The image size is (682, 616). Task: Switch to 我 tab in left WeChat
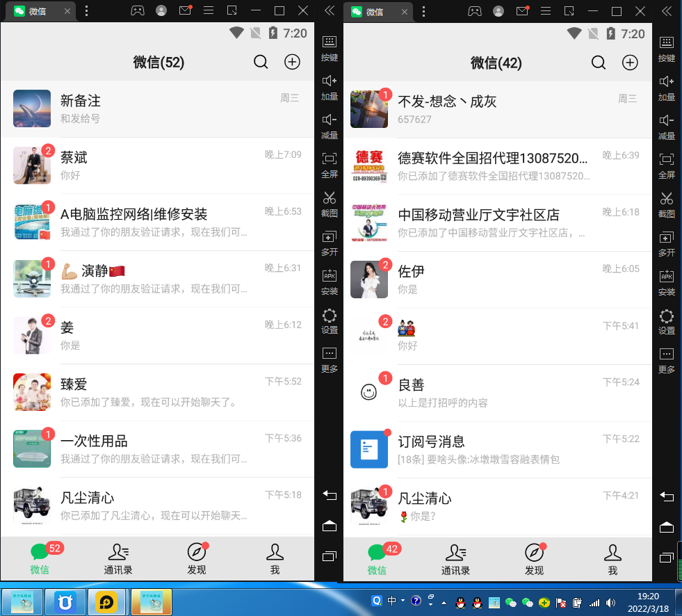pyautogui.click(x=275, y=559)
